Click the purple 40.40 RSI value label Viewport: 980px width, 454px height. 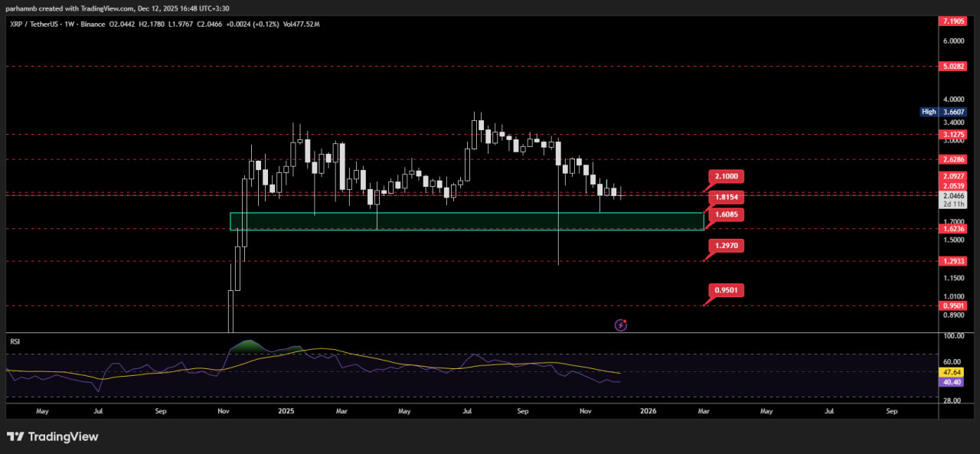click(953, 381)
